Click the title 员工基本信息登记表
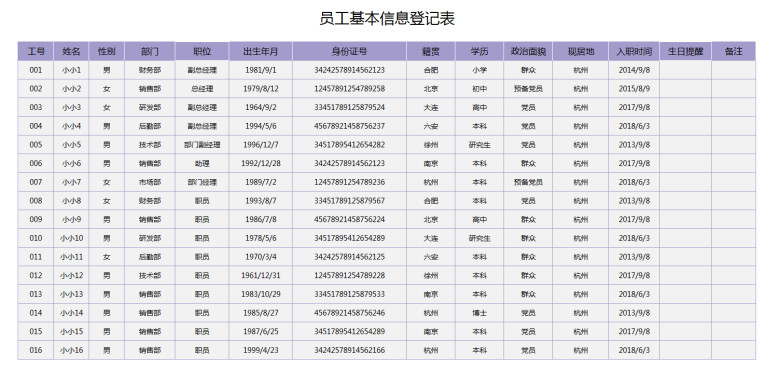The image size is (780, 384). pos(387,19)
